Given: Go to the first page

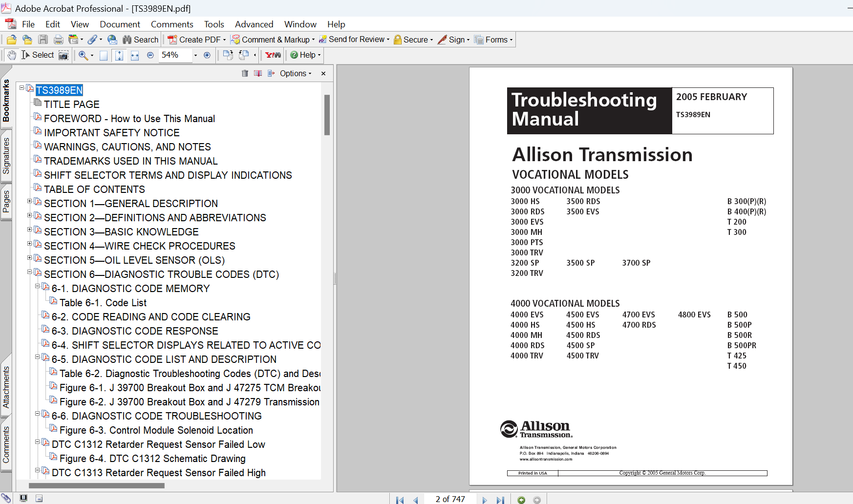Looking at the screenshot, I should (400, 500).
